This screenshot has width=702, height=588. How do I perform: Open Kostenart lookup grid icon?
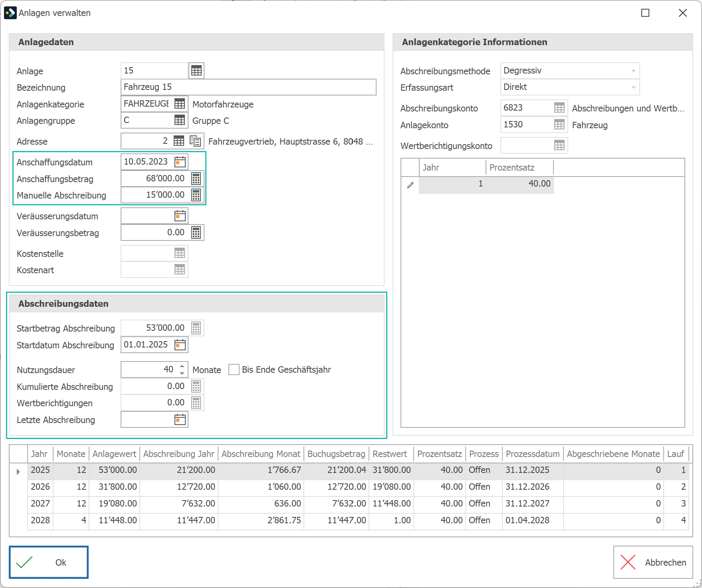[180, 270]
